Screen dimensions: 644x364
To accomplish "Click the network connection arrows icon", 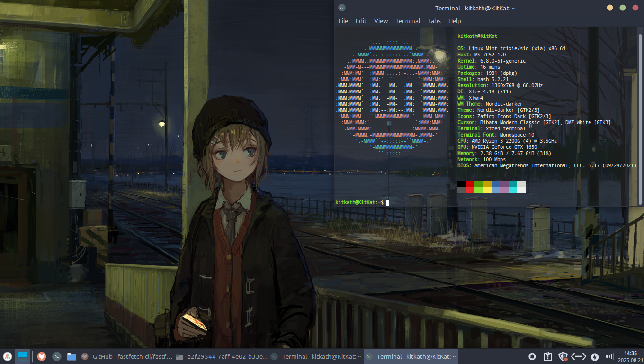I will click(x=579, y=356).
